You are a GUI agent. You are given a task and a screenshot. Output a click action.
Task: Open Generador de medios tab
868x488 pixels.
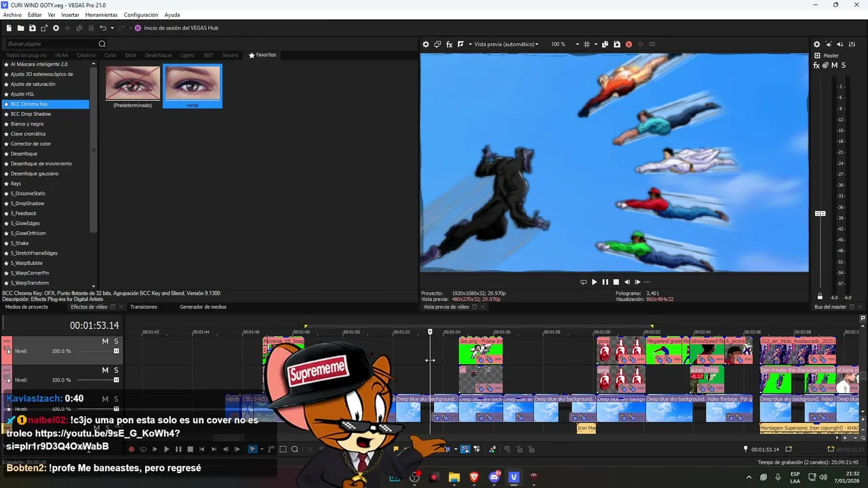click(203, 307)
